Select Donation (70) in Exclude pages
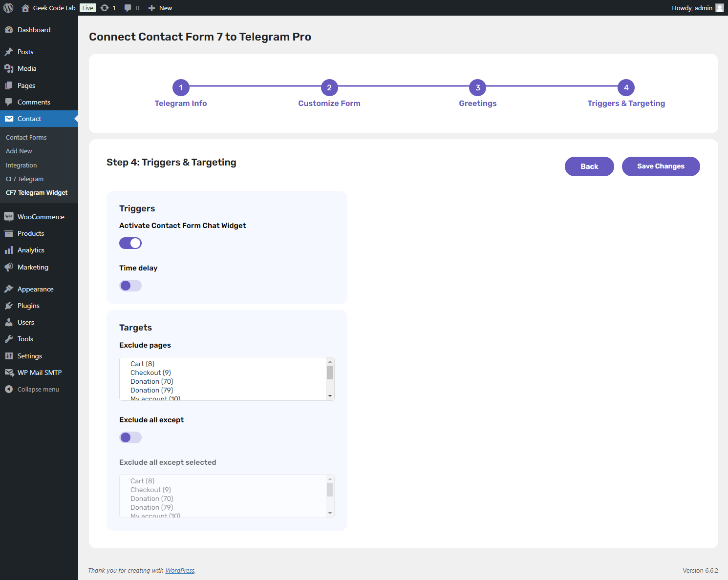The height and width of the screenshot is (580, 728). (x=152, y=381)
